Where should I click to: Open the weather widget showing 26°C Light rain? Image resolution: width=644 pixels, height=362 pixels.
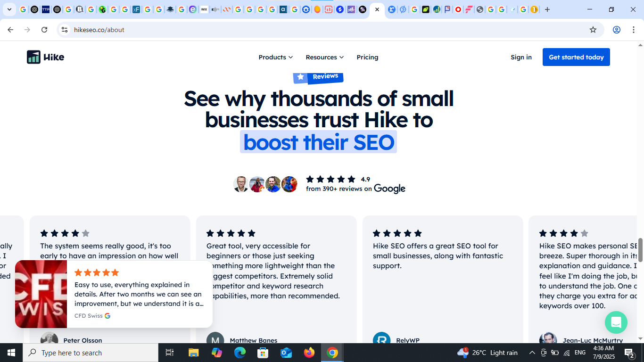[487, 353]
